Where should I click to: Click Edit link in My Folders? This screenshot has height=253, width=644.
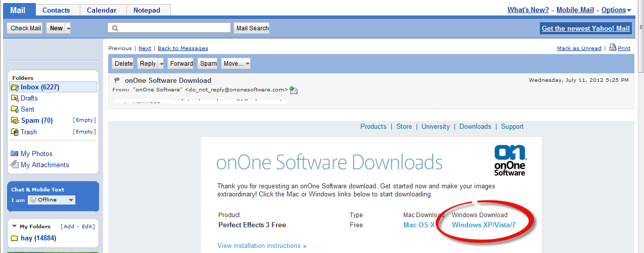[x=87, y=227]
